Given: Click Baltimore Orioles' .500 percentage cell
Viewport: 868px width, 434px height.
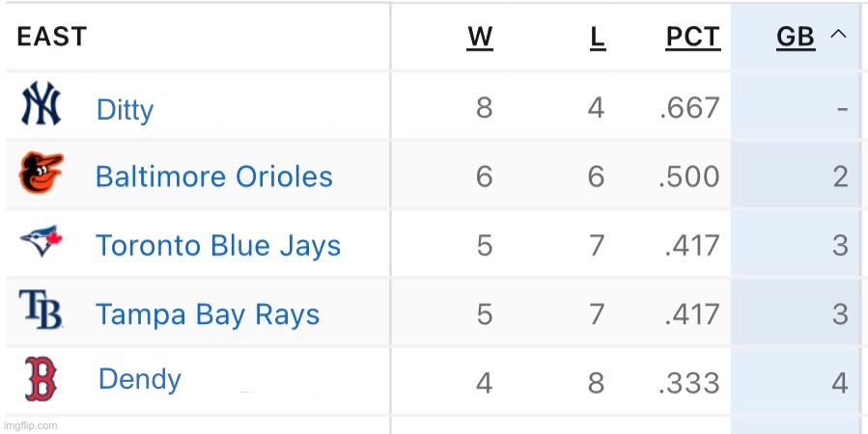Looking at the screenshot, I should click(x=689, y=176).
